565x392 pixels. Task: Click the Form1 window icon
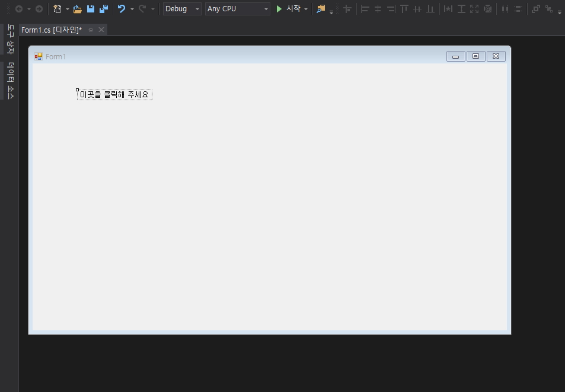click(x=38, y=56)
